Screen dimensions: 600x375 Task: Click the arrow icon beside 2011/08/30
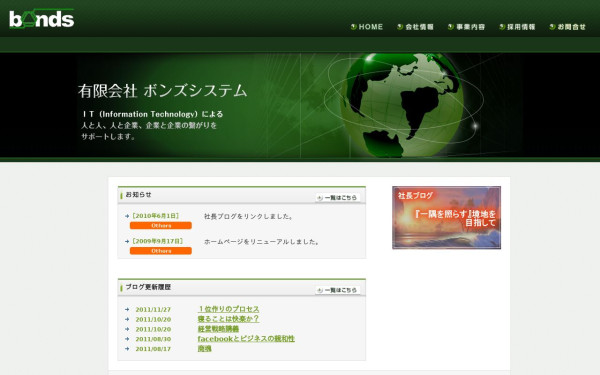[x=127, y=339]
